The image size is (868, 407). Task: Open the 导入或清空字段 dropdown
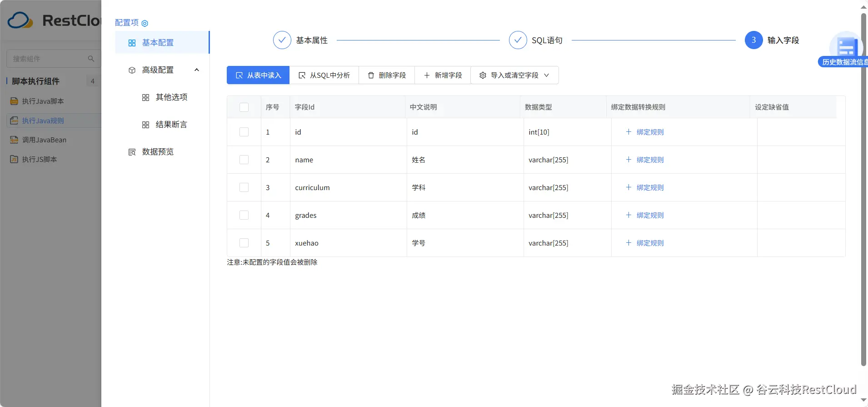pos(514,75)
